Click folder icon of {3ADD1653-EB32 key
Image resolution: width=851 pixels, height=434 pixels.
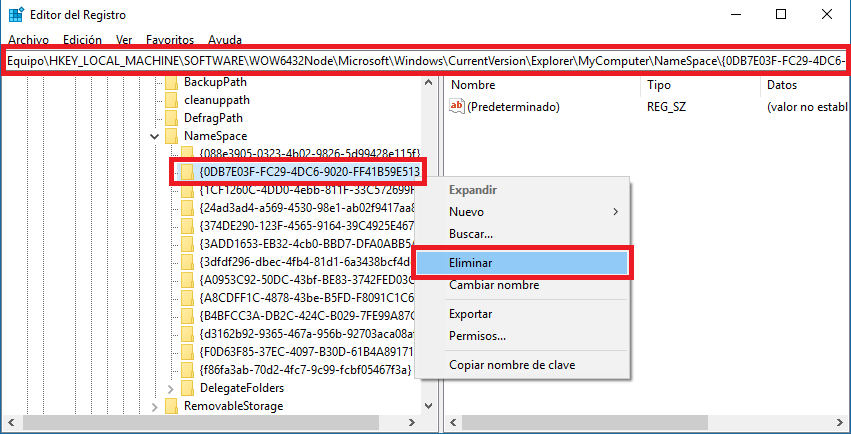tap(187, 244)
